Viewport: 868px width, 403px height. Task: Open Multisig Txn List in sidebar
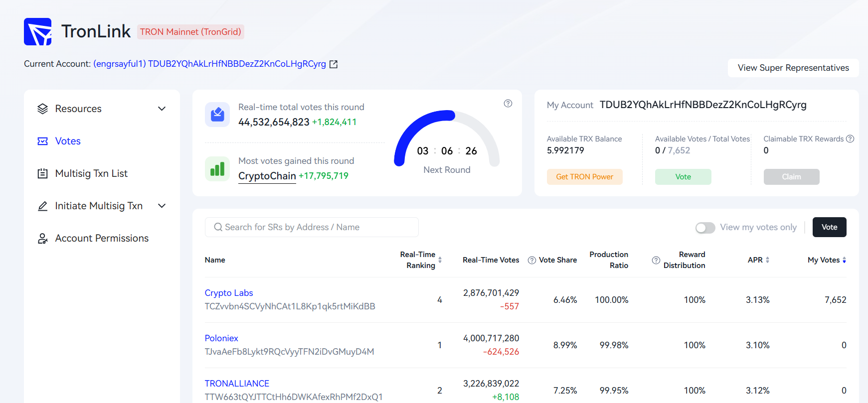pyautogui.click(x=102, y=173)
